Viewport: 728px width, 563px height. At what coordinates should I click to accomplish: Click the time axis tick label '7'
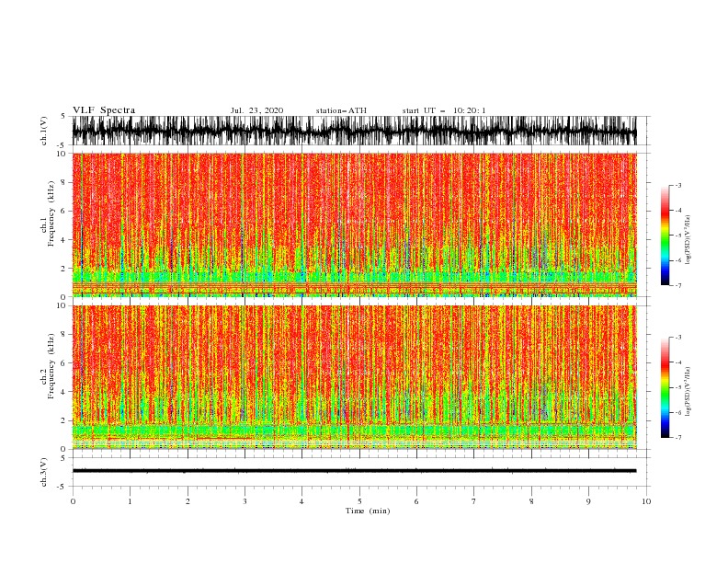tap(474, 501)
